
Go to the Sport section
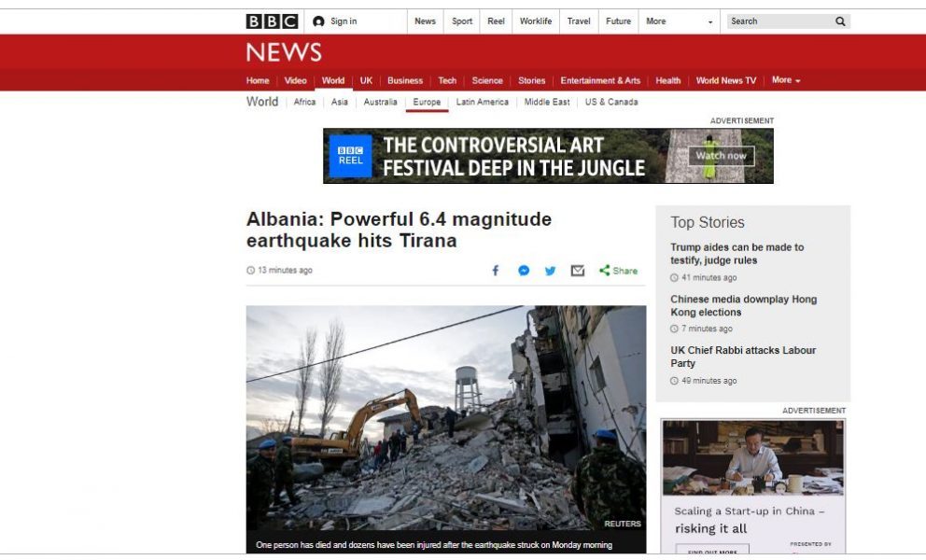pos(462,21)
